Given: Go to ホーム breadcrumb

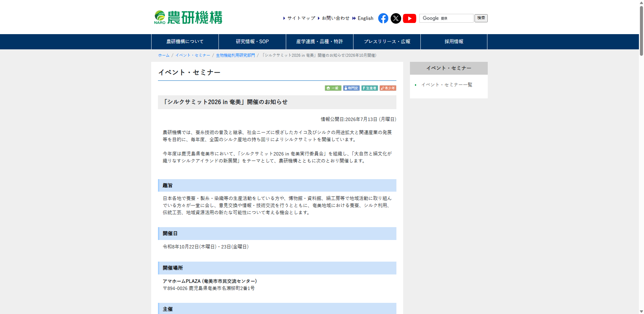Looking at the screenshot, I should click(164, 55).
